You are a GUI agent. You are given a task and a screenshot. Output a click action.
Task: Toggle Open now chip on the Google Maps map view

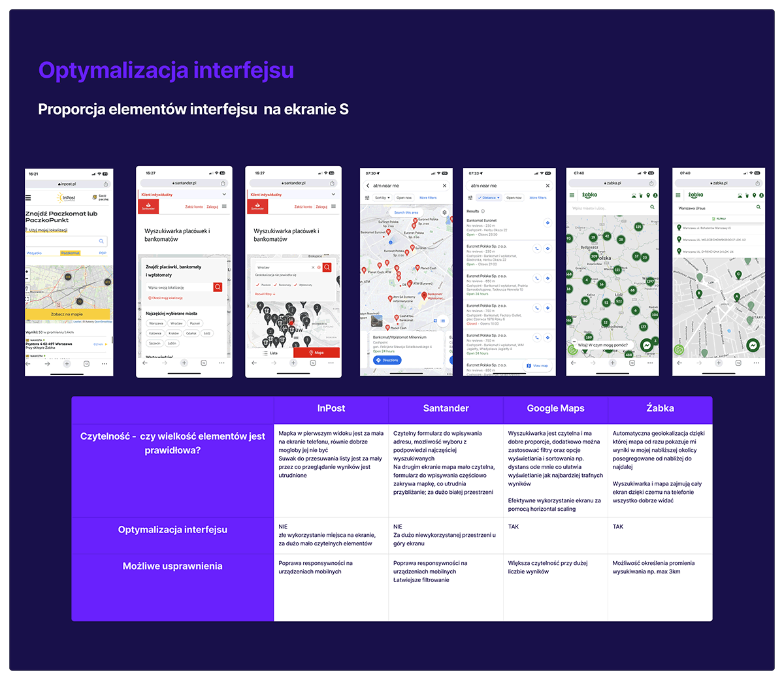tap(404, 197)
